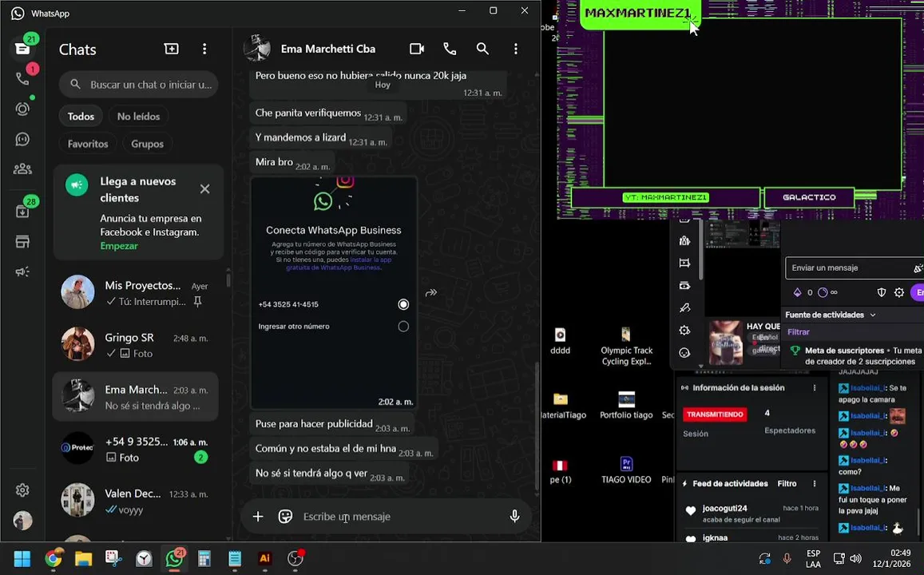This screenshot has width=924, height=575.
Task: Open the Mis Proyectos chat
Action: (x=136, y=292)
